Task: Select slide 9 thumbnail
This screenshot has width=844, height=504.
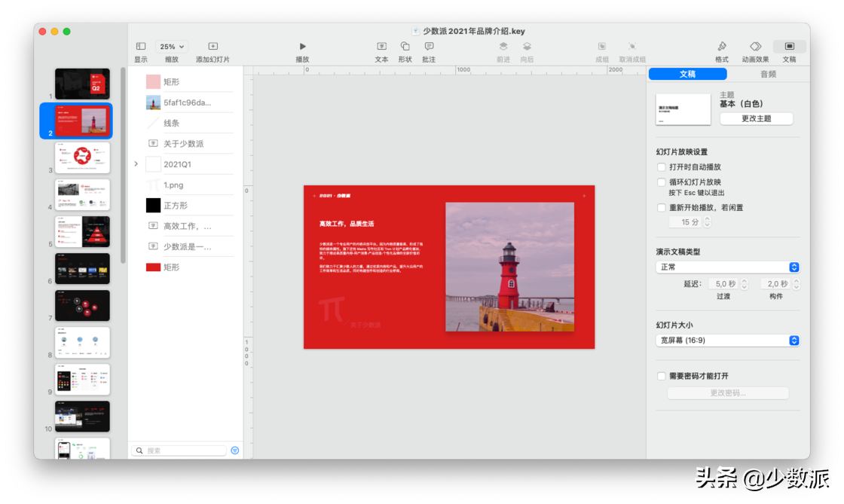Action: point(82,379)
